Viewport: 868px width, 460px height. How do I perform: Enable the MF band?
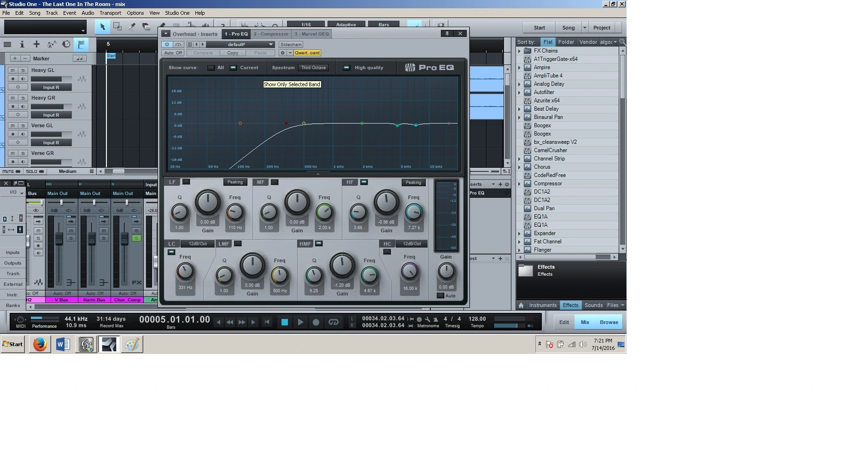point(275,182)
